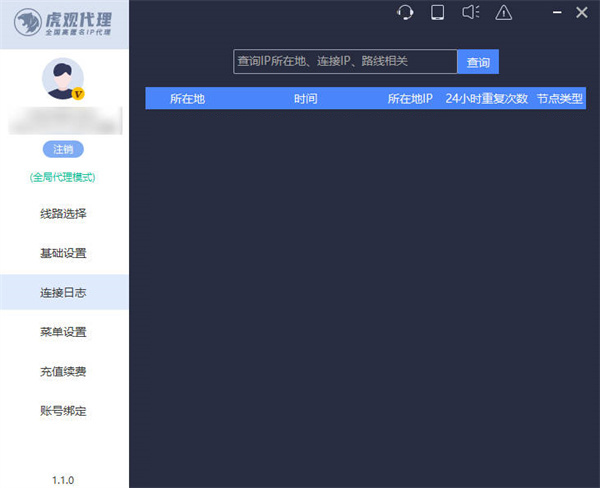600x488 pixels.
Task: Open customer service headset icon
Action: (x=405, y=12)
